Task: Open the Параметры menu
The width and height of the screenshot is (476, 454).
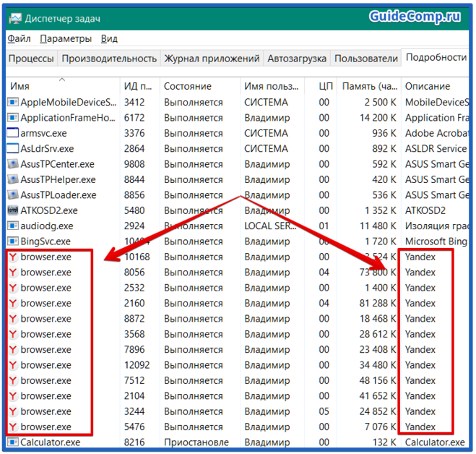Action: pyautogui.click(x=66, y=38)
